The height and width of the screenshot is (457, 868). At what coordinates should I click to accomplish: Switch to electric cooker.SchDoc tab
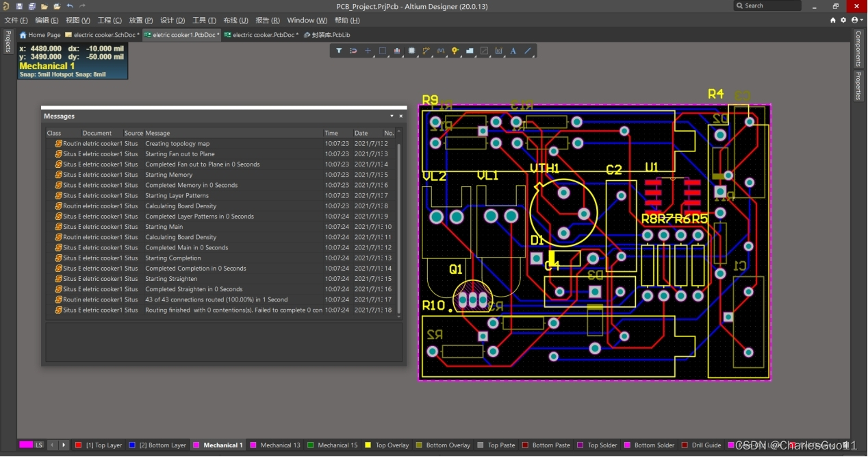[102, 35]
